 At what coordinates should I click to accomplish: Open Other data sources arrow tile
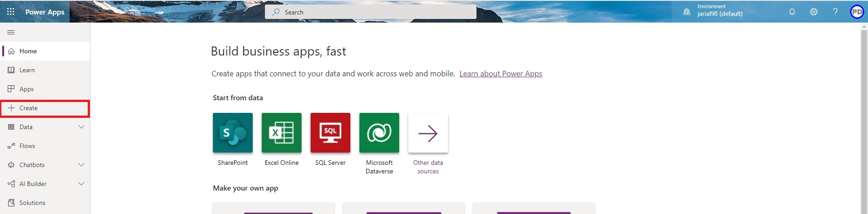pos(428,133)
